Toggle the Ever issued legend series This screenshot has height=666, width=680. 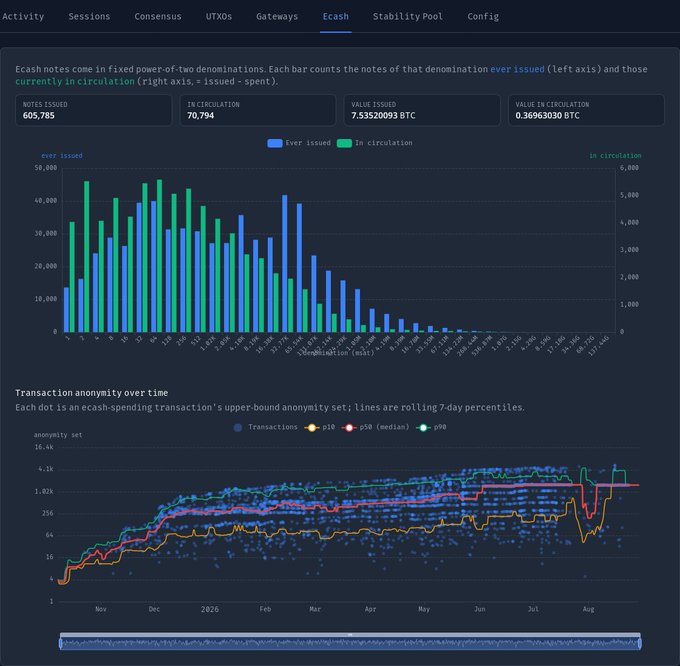click(x=299, y=143)
